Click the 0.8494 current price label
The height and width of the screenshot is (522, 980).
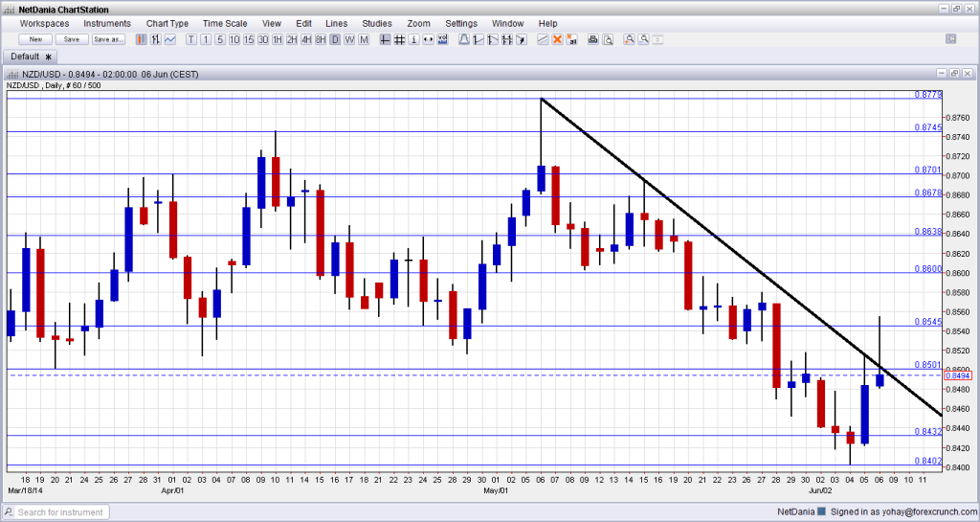click(x=957, y=375)
